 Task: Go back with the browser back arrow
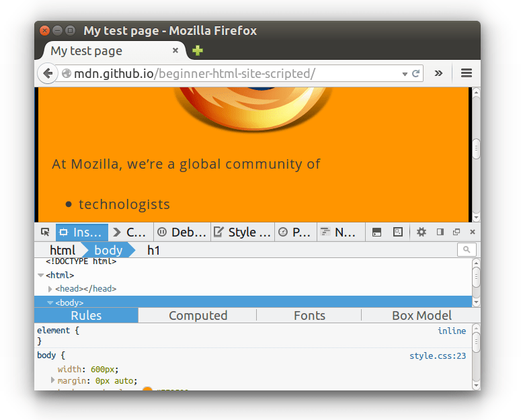[48, 73]
